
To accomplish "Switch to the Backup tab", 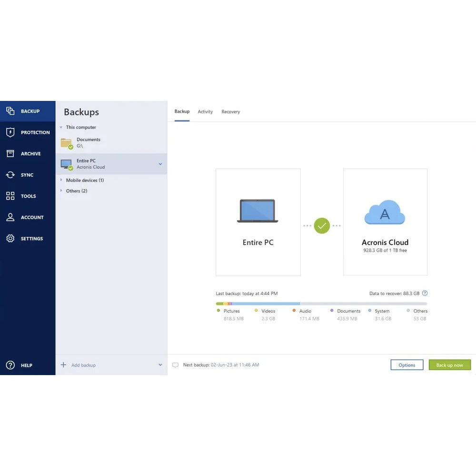I will 182,111.
